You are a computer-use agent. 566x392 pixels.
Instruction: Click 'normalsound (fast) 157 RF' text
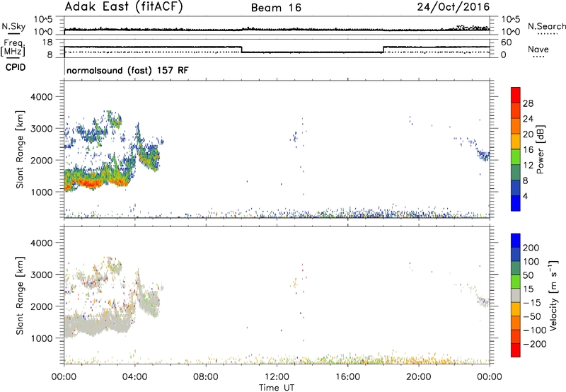[127, 70]
